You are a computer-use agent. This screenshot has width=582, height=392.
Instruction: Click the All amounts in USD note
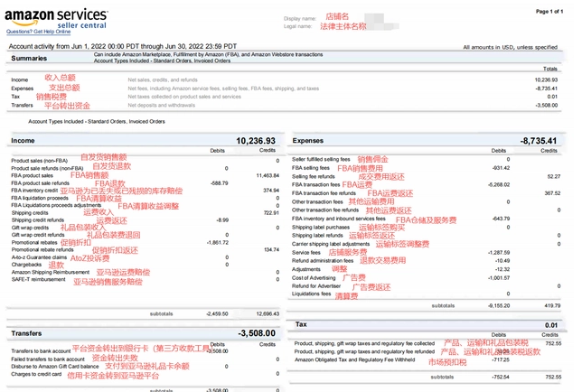(x=511, y=47)
